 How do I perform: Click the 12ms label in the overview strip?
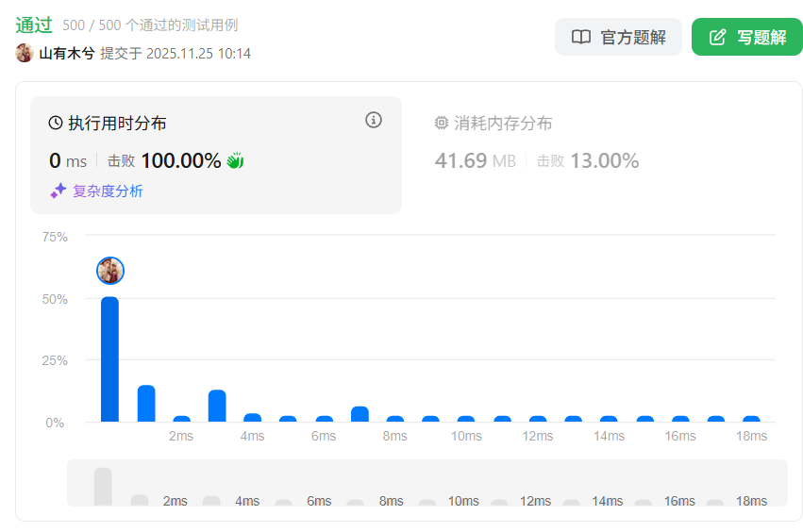pyautogui.click(x=535, y=501)
